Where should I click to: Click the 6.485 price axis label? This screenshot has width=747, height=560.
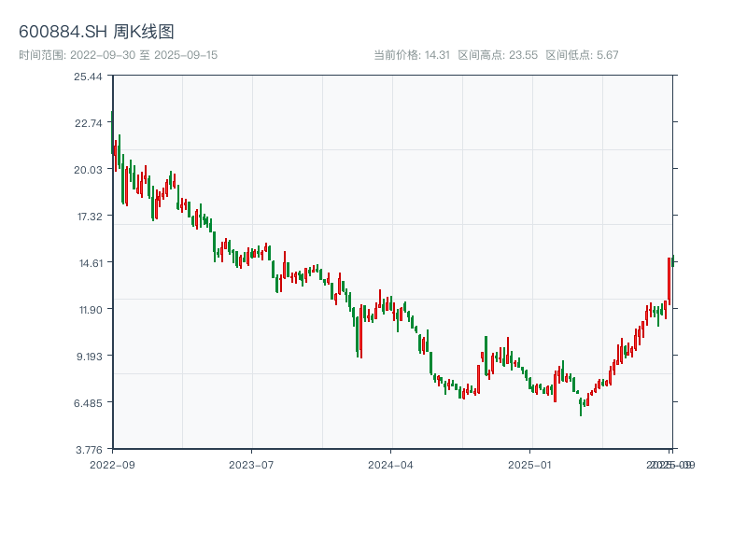point(89,402)
